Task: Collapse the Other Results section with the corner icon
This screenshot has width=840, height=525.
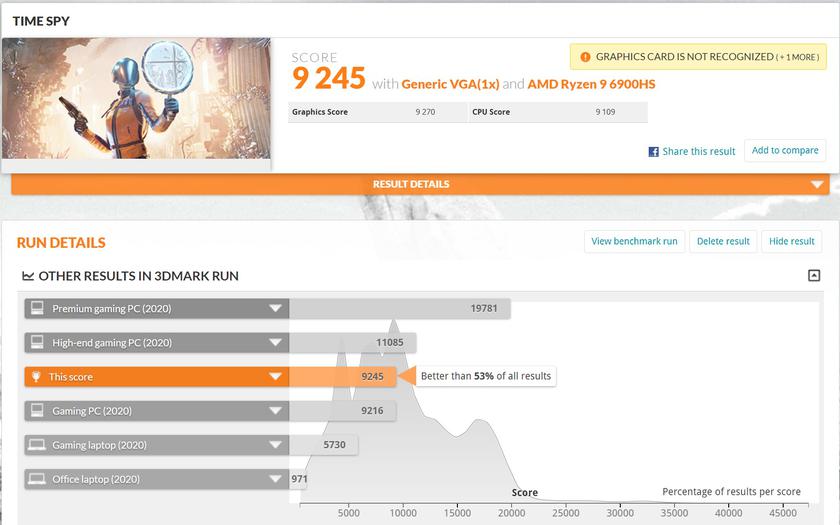Action: click(x=814, y=276)
